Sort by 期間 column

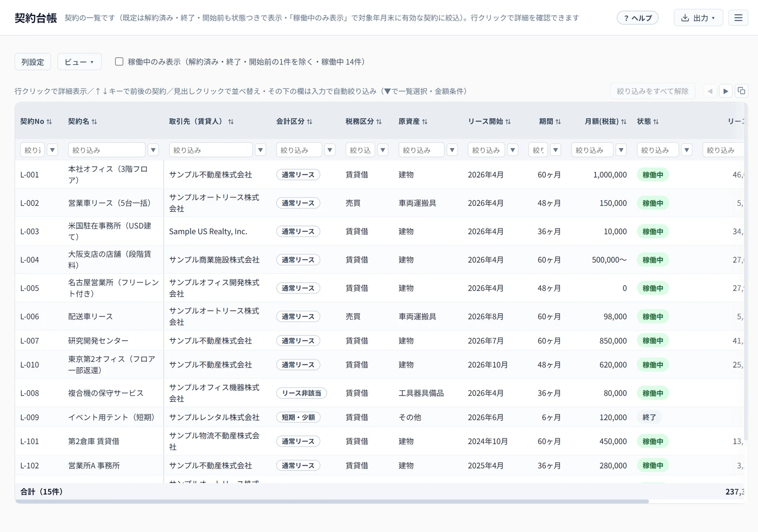click(550, 121)
